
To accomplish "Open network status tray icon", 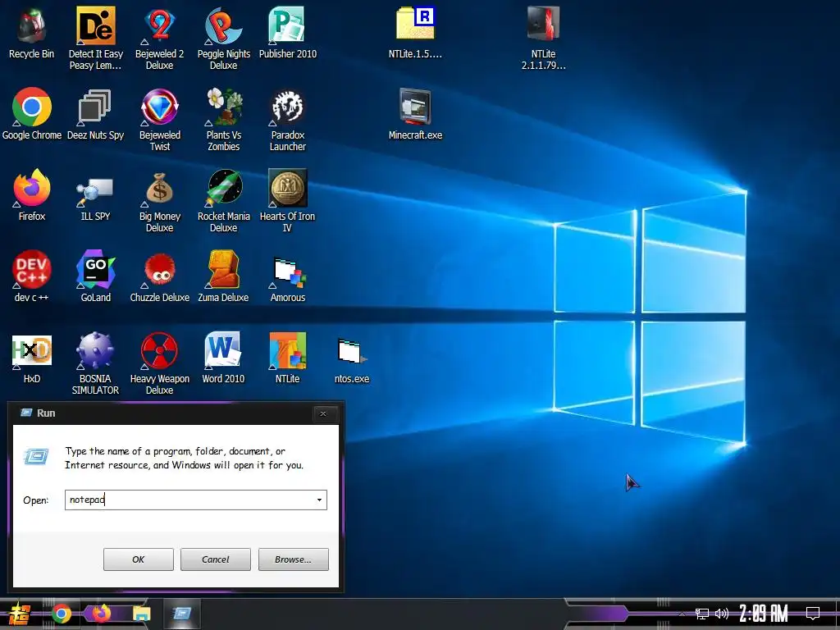I will tap(702, 614).
